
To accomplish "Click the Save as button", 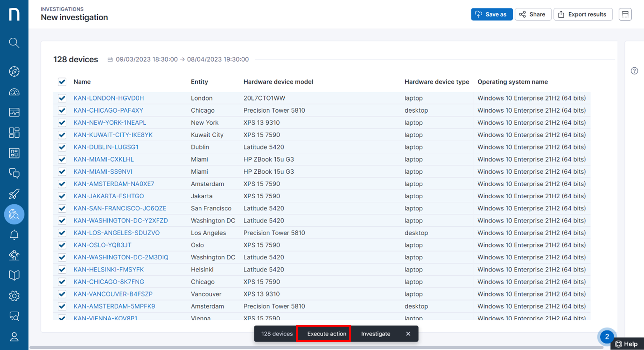I will click(491, 14).
